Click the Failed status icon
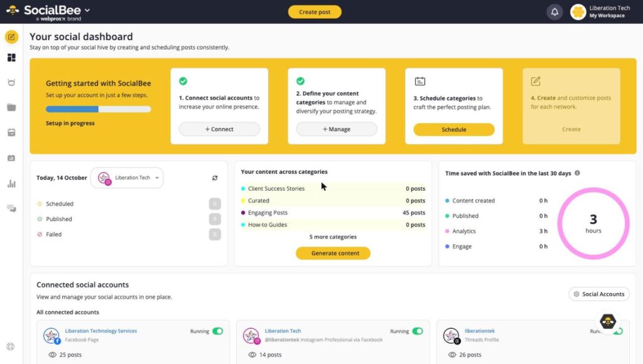643x364 pixels. 40,235
